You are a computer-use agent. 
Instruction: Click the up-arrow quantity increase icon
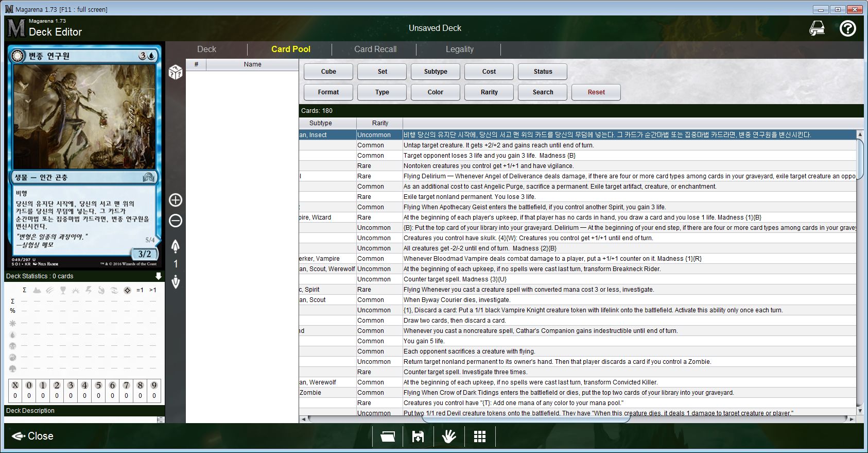point(176,246)
